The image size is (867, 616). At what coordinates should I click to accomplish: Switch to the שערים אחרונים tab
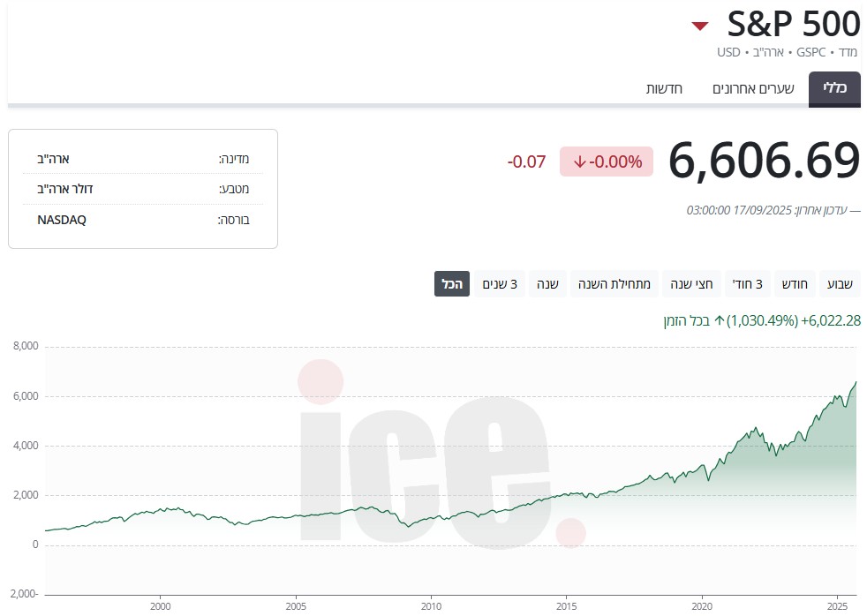coord(753,89)
